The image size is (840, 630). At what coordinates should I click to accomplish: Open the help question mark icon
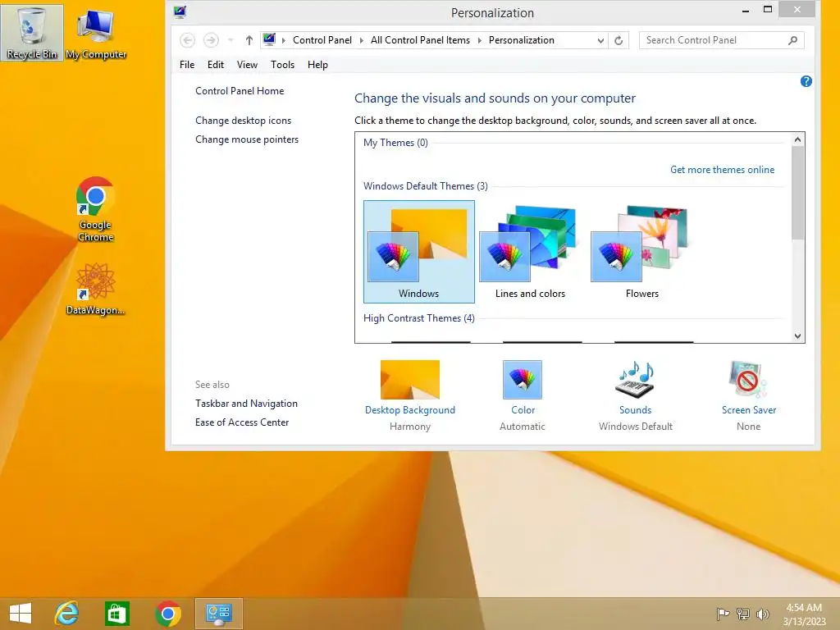click(x=806, y=81)
